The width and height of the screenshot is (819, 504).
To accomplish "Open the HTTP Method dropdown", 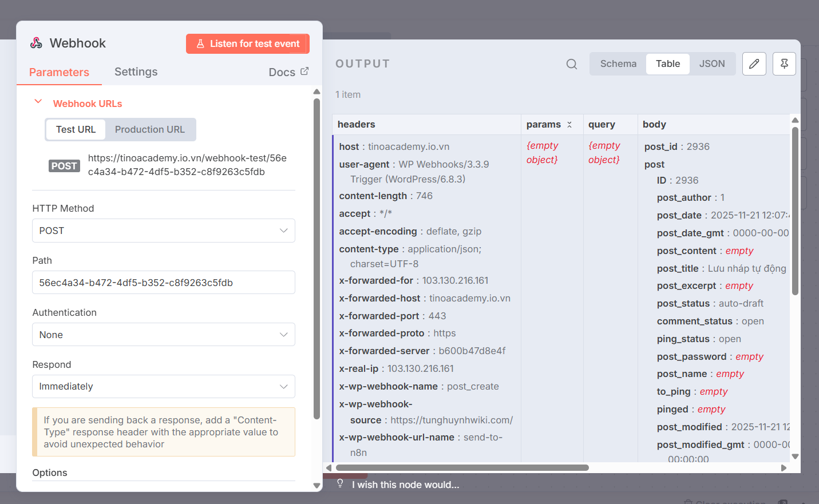I will tap(164, 231).
